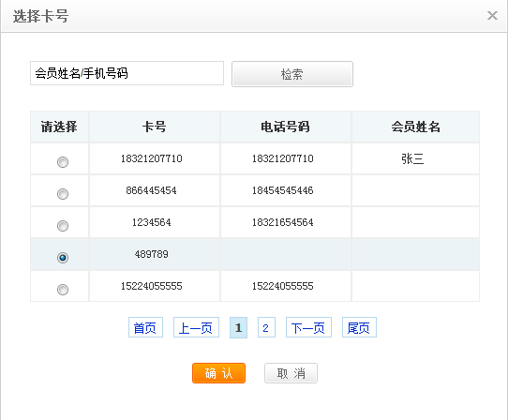Click the 电话号码 column header
The width and height of the screenshot is (508, 420).
coord(286,127)
